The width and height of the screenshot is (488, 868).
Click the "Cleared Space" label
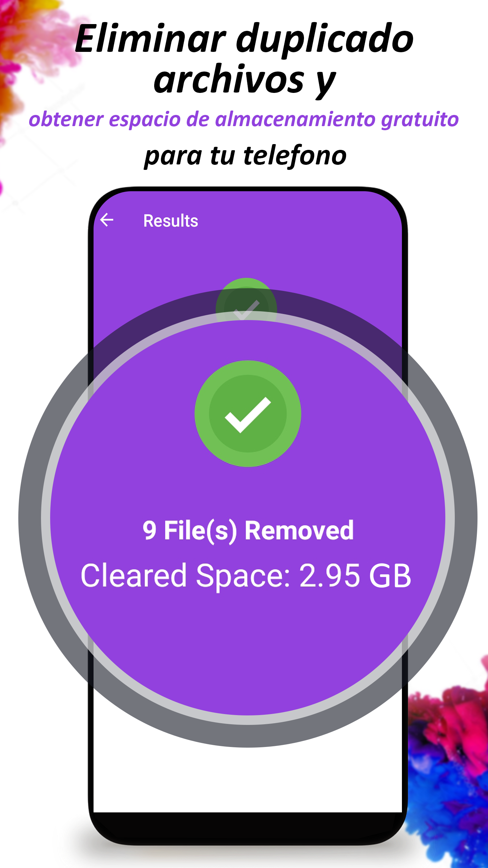coord(186,576)
